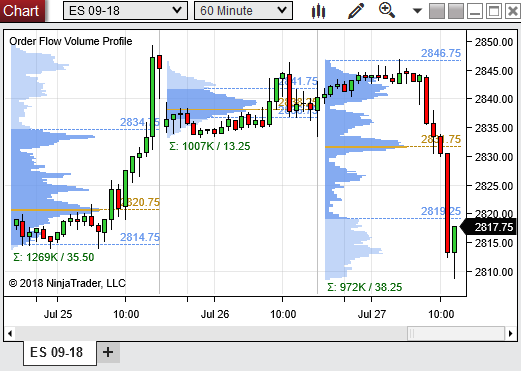Click the 2814.75 value area low label
Viewport: 521px width, 371px height.
click(x=140, y=237)
